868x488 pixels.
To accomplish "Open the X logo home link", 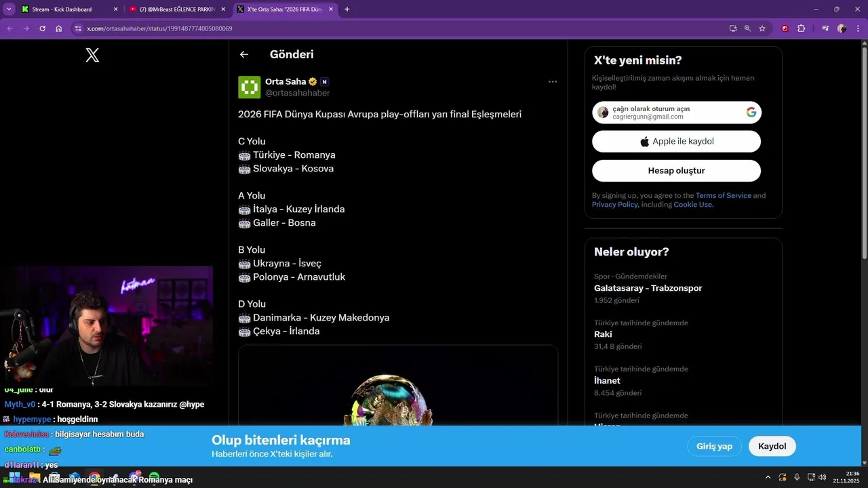I will point(92,56).
